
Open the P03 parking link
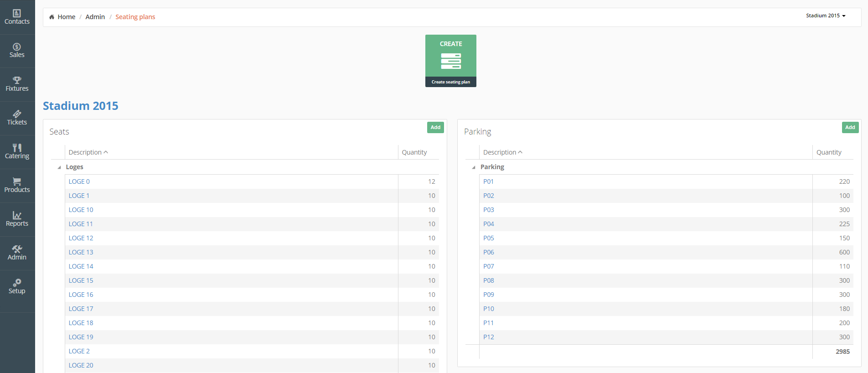tap(488, 210)
